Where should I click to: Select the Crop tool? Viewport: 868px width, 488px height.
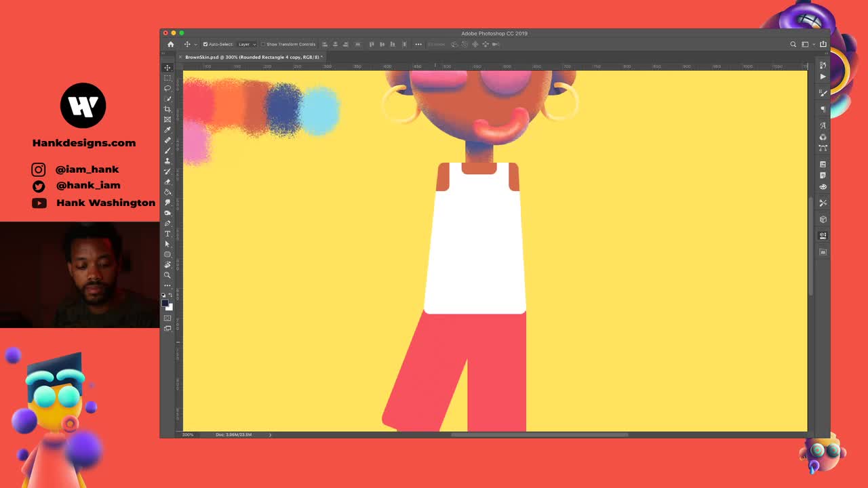pyautogui.click(x=167, y=109)
